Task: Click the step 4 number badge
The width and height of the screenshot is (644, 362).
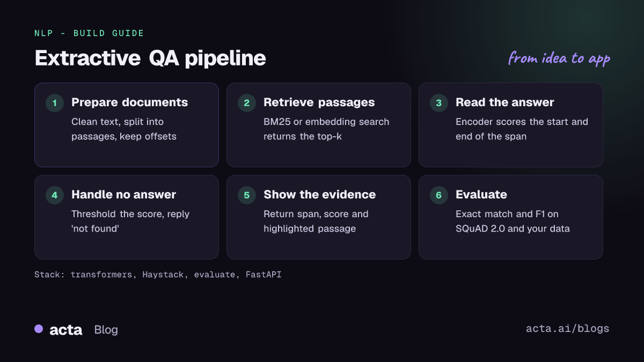Action: [54, 195]
